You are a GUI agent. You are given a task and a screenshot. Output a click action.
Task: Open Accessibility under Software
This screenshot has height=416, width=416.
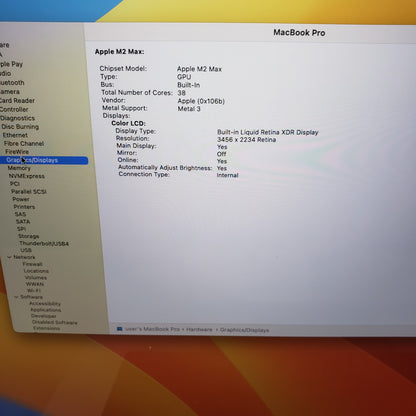45,303
